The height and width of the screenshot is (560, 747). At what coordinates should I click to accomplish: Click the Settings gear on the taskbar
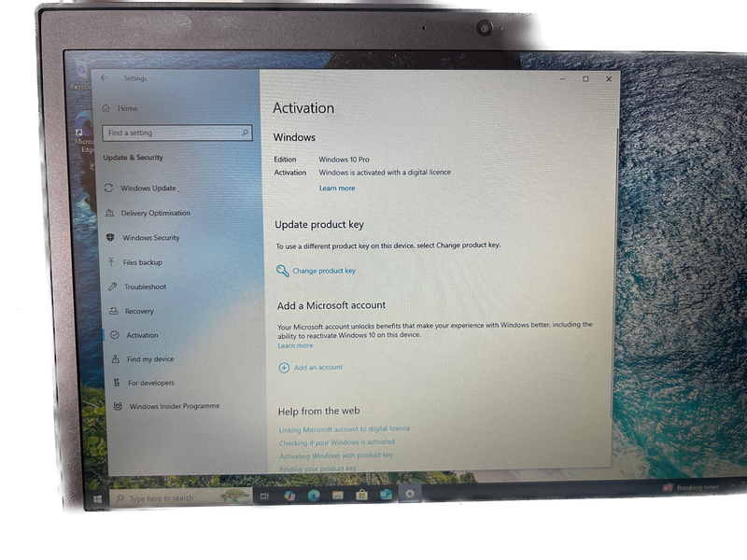coord(409,494)
